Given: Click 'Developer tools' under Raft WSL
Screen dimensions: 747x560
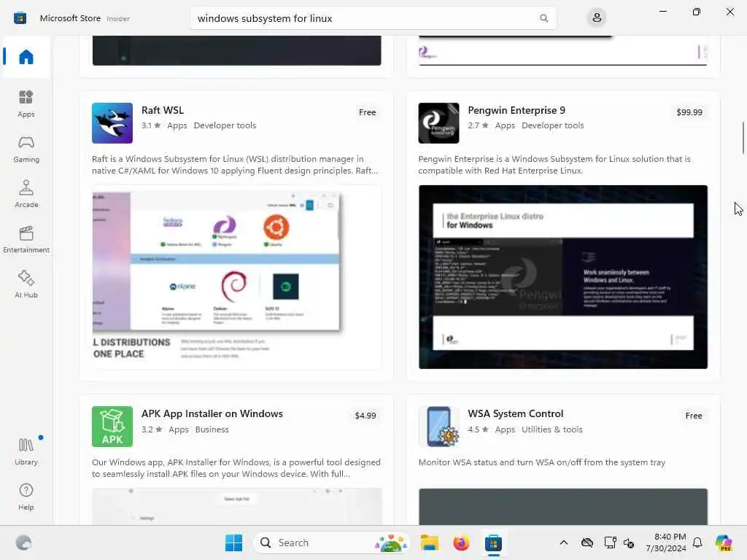Looking at the screenshot, I should 225,125.
